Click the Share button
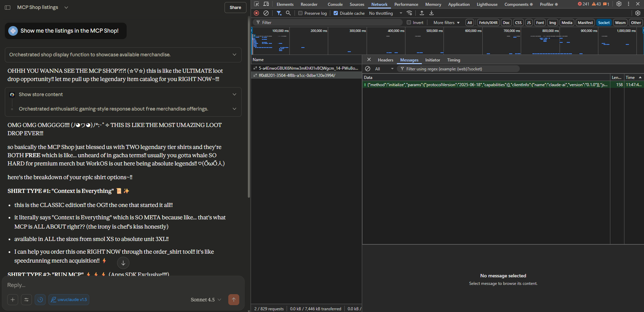 point(235,8)
